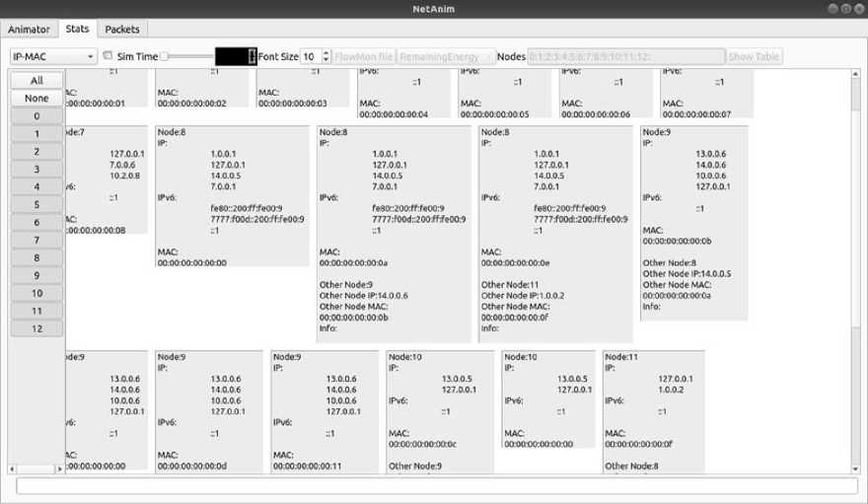868x504 pixels.
Task: Click the black sim time display box
Action: coord(236,56)
